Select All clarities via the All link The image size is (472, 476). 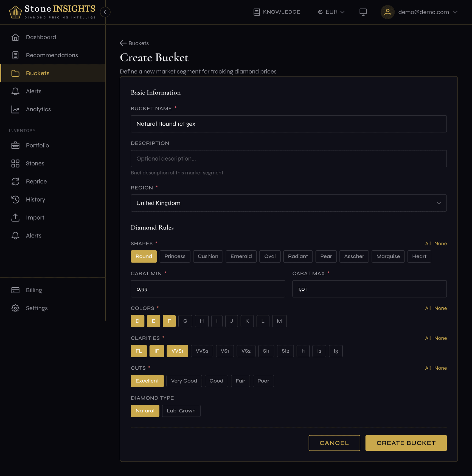point(428,338)
